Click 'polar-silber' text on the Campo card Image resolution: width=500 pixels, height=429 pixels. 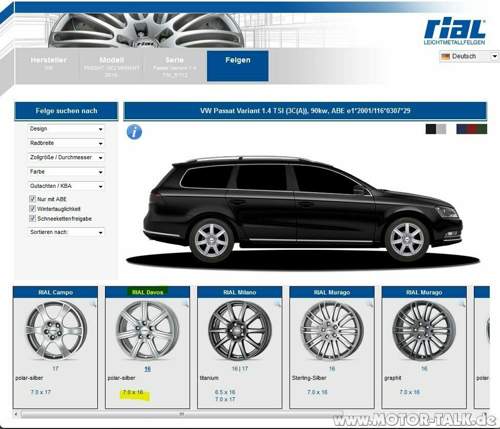pyautogui.click(x=29, y=378)
